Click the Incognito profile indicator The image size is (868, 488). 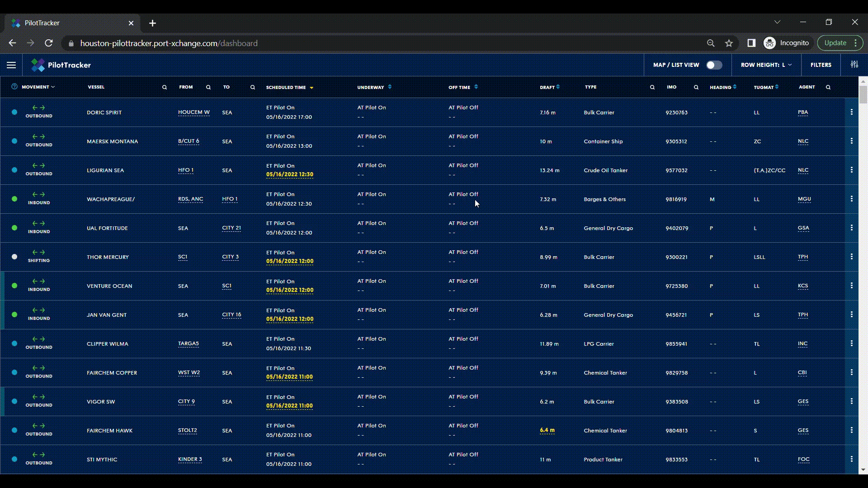click(x=787, y=43)
